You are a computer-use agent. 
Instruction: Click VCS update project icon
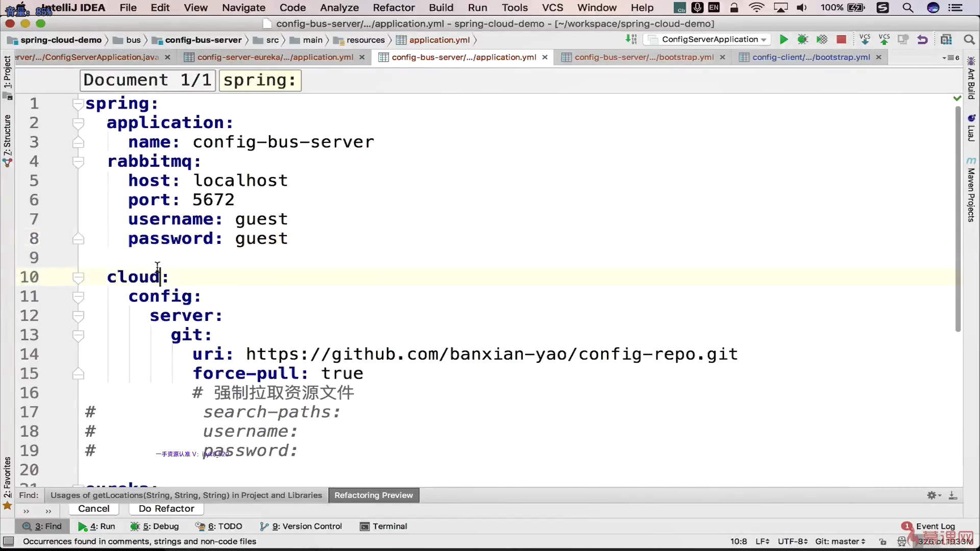tap(865, 39)
